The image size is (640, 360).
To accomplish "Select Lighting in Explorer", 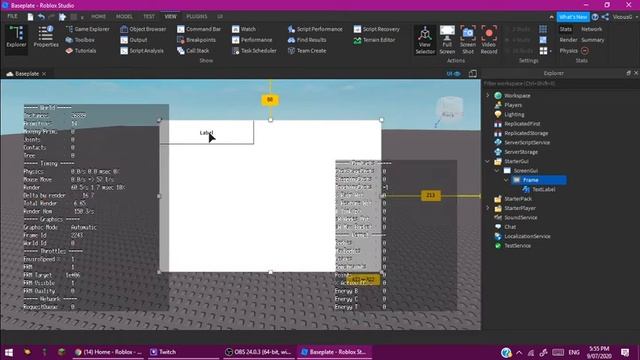I will pyautogui.click(x=510, y=114).
